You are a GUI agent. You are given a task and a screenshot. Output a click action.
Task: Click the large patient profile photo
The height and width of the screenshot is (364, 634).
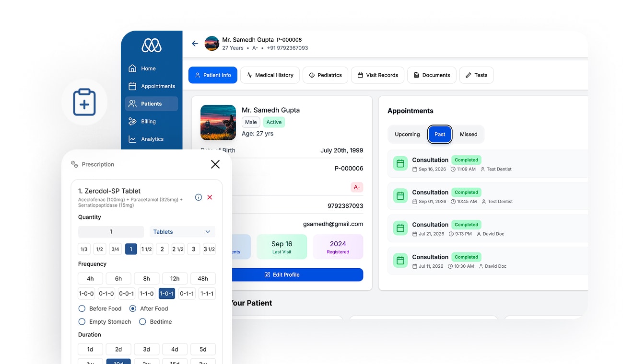click(218, 123)
